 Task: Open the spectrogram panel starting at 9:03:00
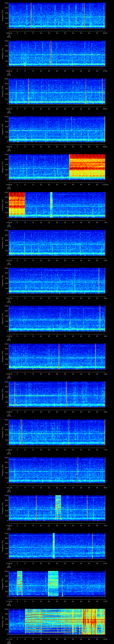click(57, 318)
